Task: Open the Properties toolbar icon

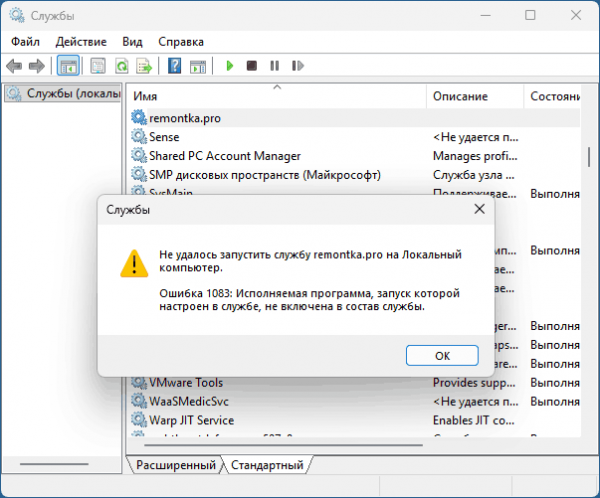Action: coord(98,66)
